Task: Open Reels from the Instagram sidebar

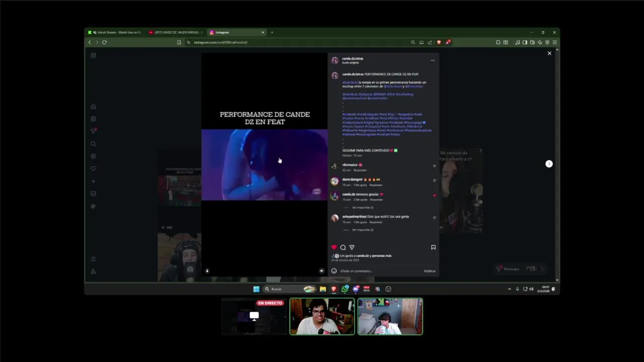Action: pyautogui.click(x=93, y=119)
